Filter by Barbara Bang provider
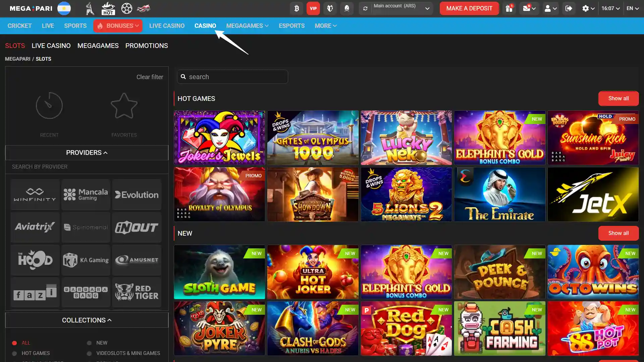Image resolution: width=644 pixels, height=362 pixels. pos(86,292)
